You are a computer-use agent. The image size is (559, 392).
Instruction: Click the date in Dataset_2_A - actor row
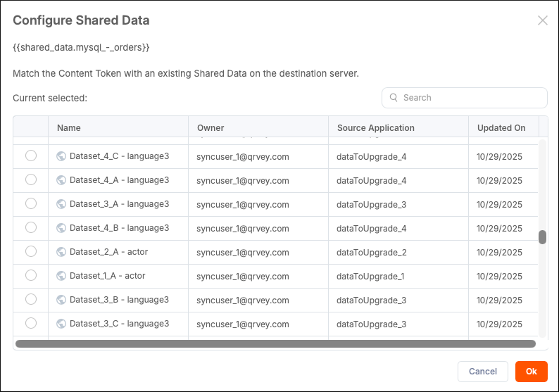[x=499, y=253]
